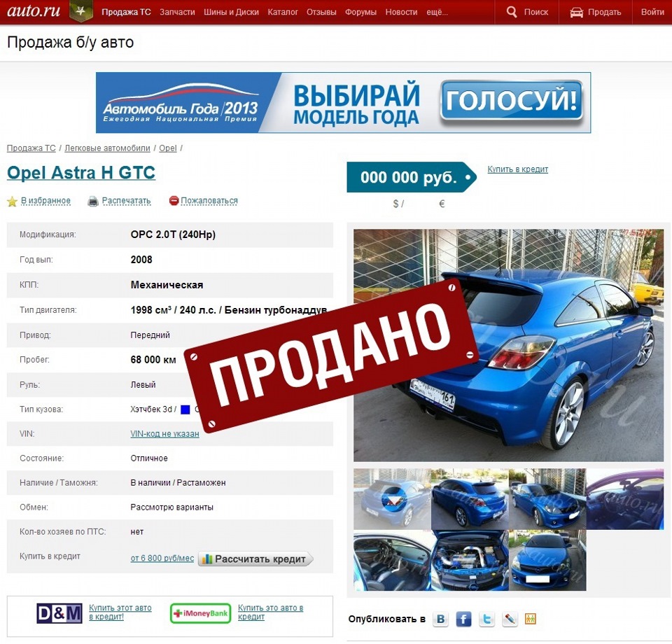Viewport: 672px width, 644px height.
Task: Click Рассмотрю варианты exchange value
Action: (171, 507)
